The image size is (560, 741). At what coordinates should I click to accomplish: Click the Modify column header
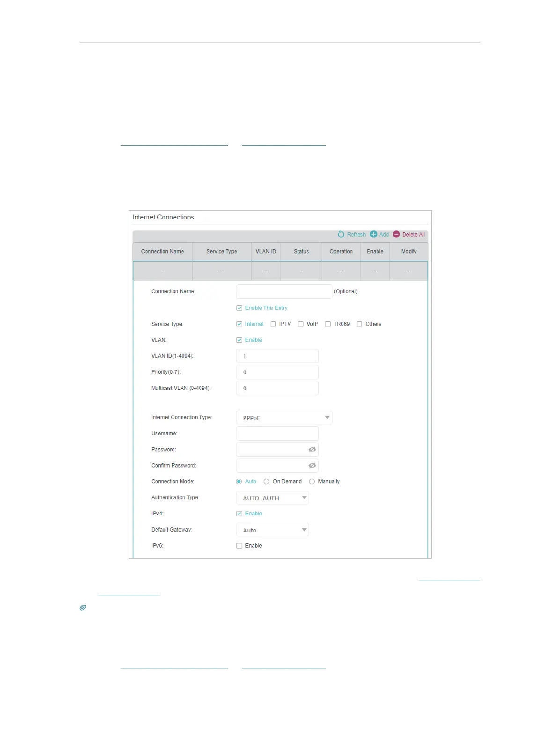coord(409,252)
